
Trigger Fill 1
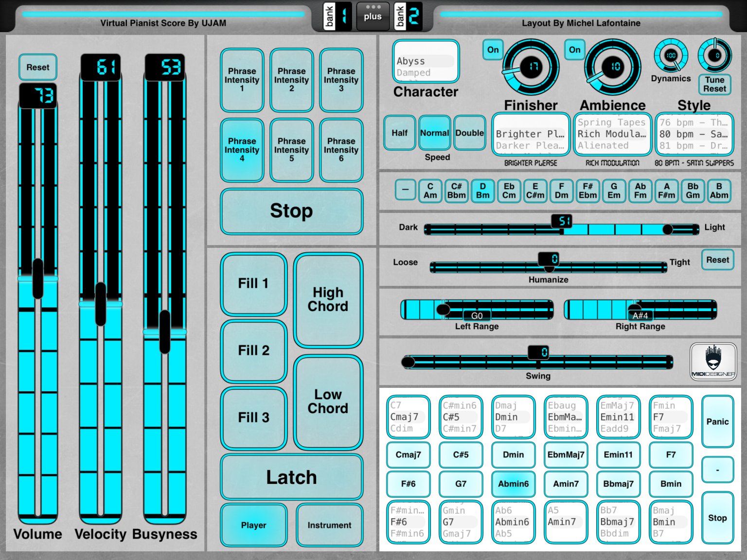pyautogui.click(x=254, y=284)
